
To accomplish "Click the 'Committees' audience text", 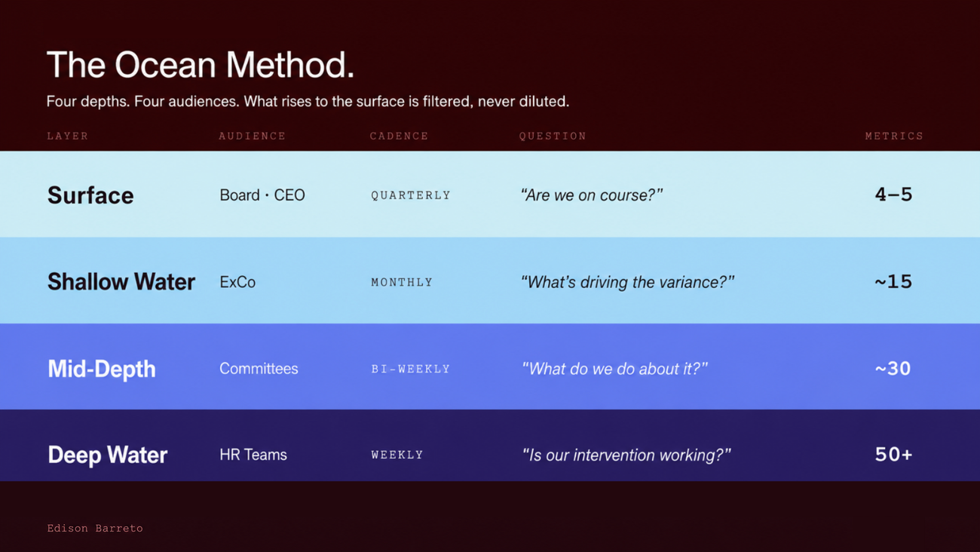I will (x=259, y=369).
